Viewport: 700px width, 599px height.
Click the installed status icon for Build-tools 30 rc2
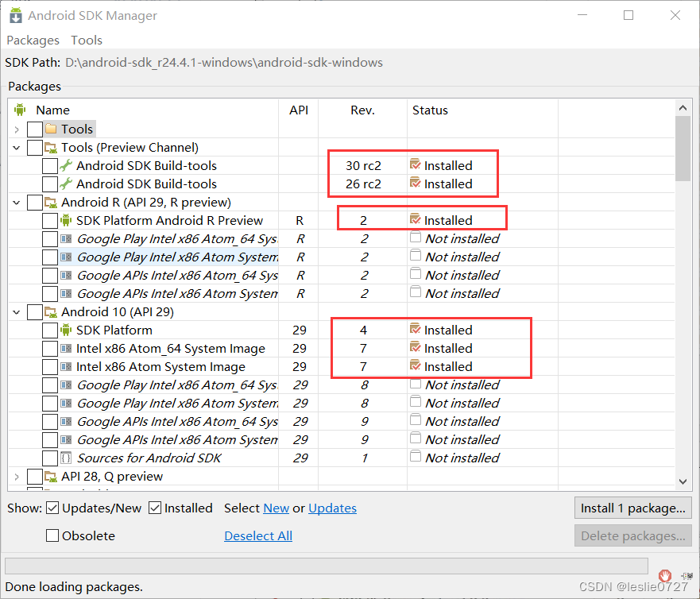tap(416, 164)
